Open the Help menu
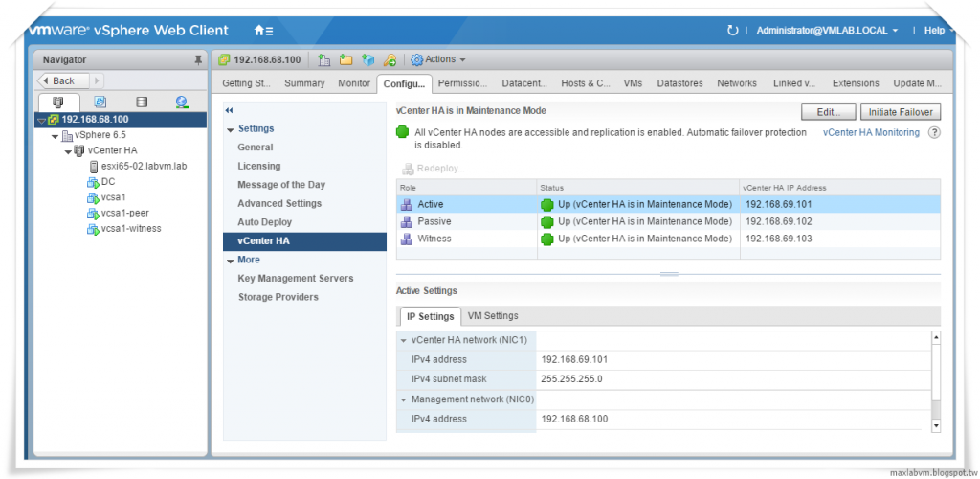 tap(939, 30)
